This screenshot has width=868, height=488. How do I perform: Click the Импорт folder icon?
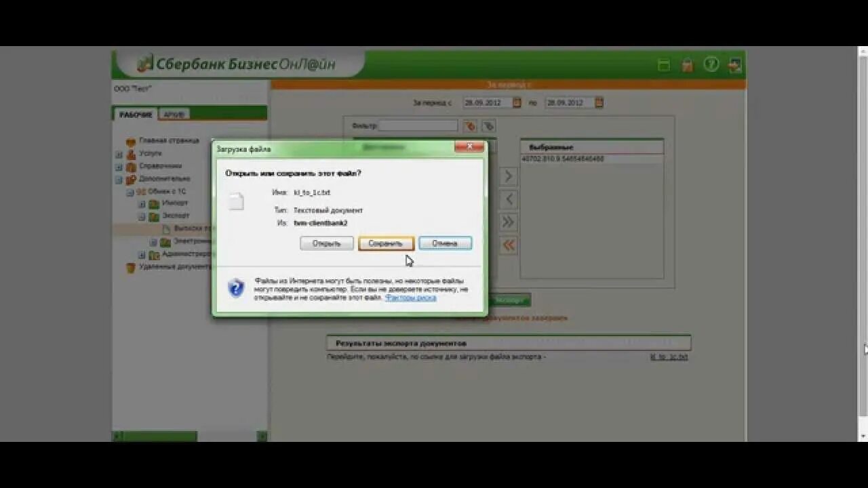154,204
